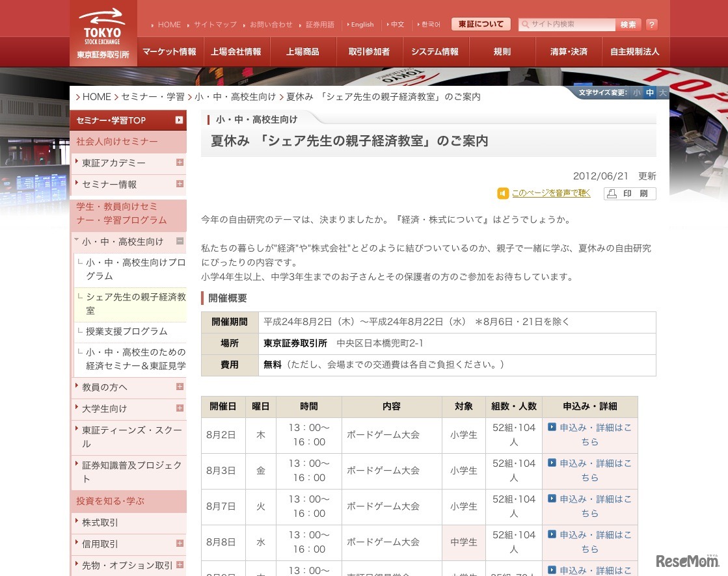Viewport: 728px width, 576px height.
Task: Switch font size to 大 (large)
Action: 662,92
